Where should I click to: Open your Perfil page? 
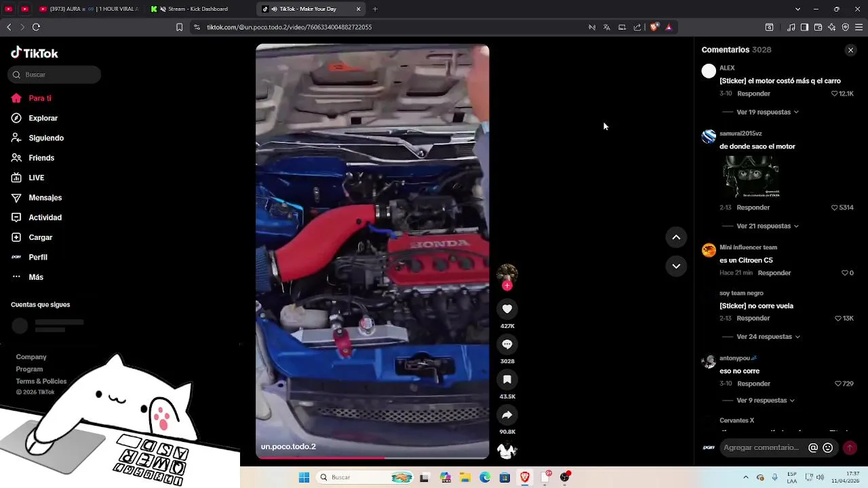click(x=29, y=257)
